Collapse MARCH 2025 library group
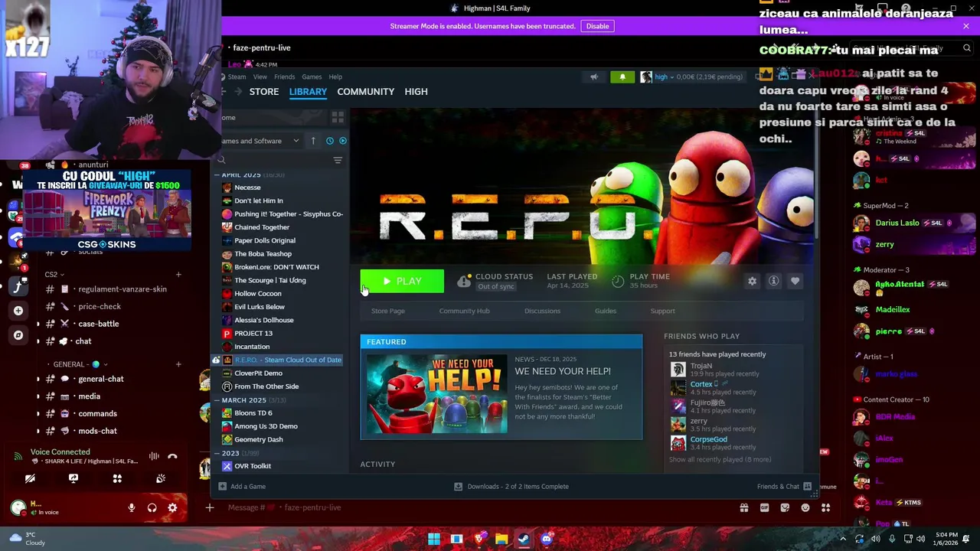 pos(217,400)
